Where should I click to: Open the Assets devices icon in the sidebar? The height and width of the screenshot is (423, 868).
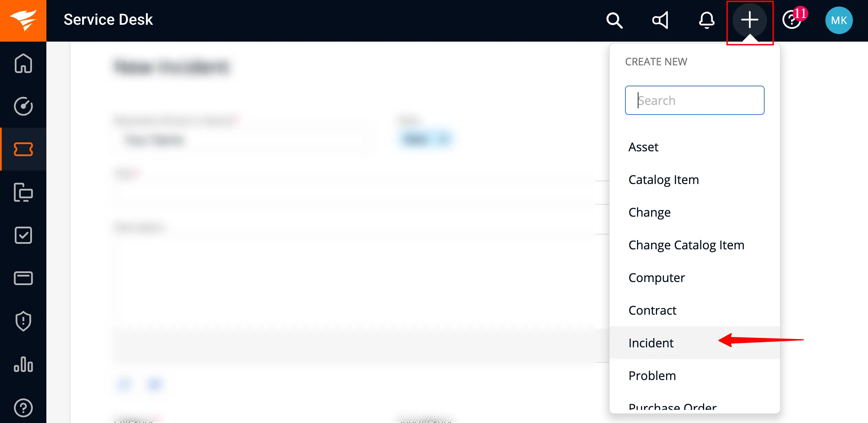(23, 192)
